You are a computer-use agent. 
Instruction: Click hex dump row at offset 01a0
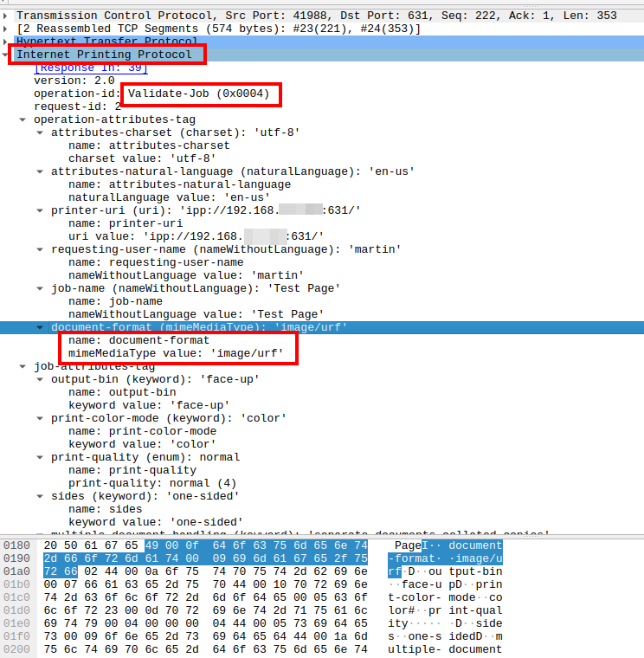[x=19, y=571]
